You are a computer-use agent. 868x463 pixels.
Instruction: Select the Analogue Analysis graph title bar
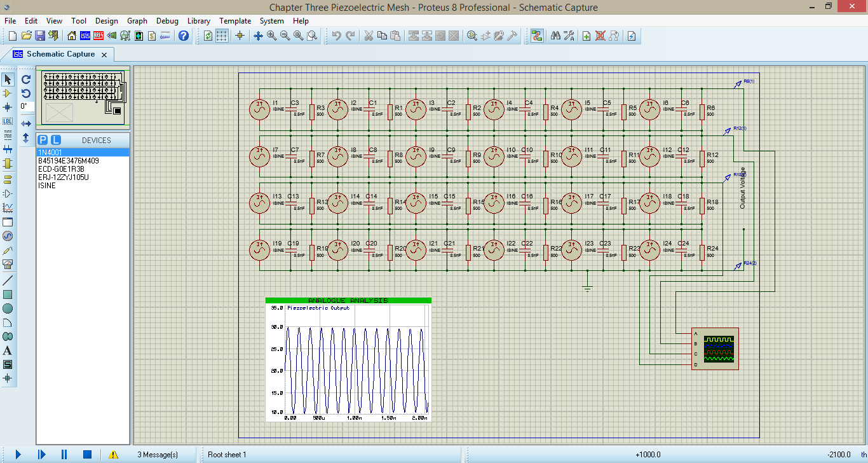(x=348, y=300)
